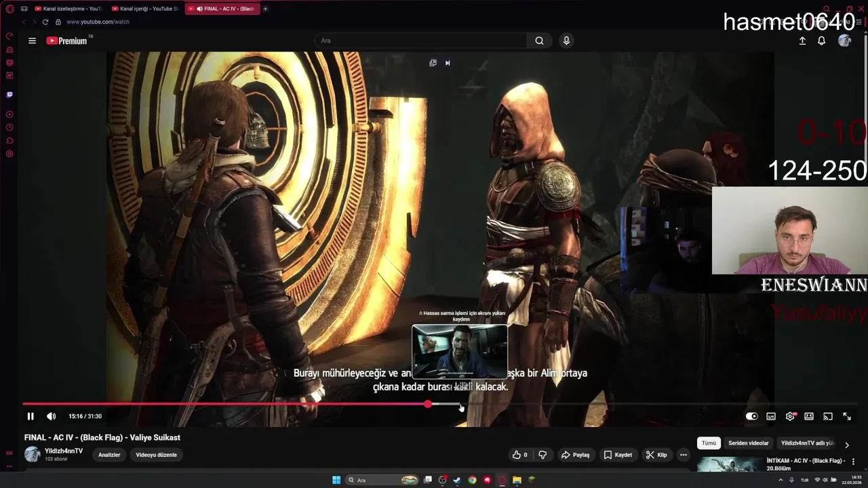868x488 pixels.
Task: Open the YouTube create/upload icon
Action: (802, 41)
